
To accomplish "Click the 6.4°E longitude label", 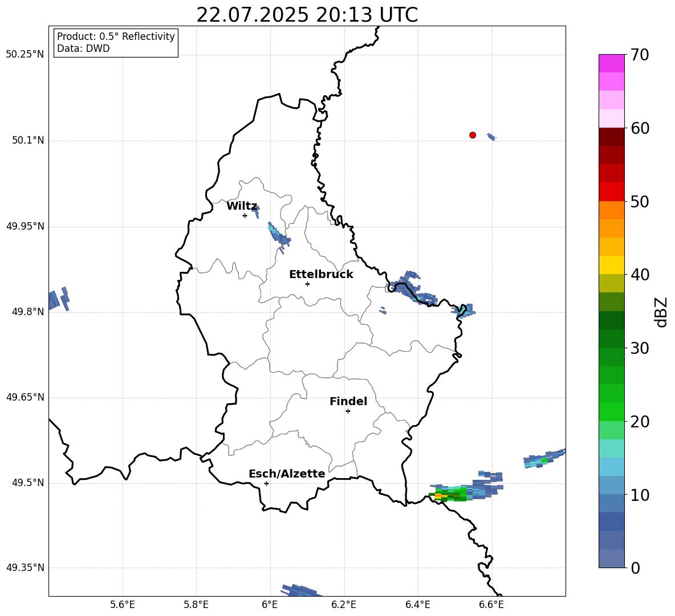I will 417,605.
